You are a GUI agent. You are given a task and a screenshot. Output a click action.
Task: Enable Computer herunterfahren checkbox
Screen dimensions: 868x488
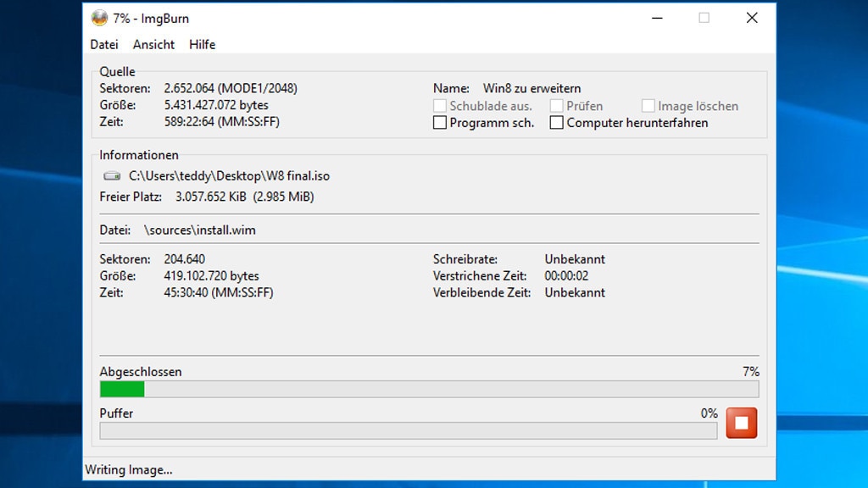point(556,122)
